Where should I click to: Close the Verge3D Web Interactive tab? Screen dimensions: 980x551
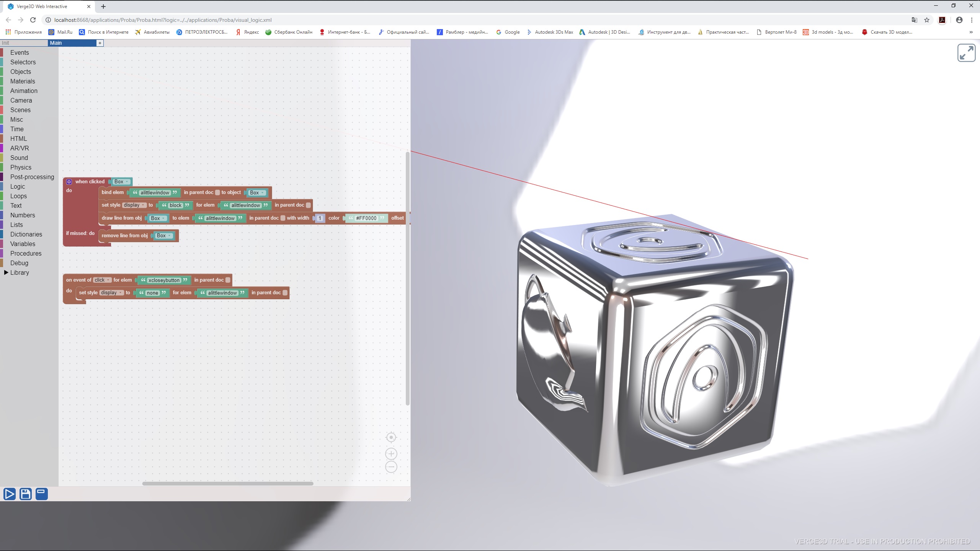[x=89, y=7]
